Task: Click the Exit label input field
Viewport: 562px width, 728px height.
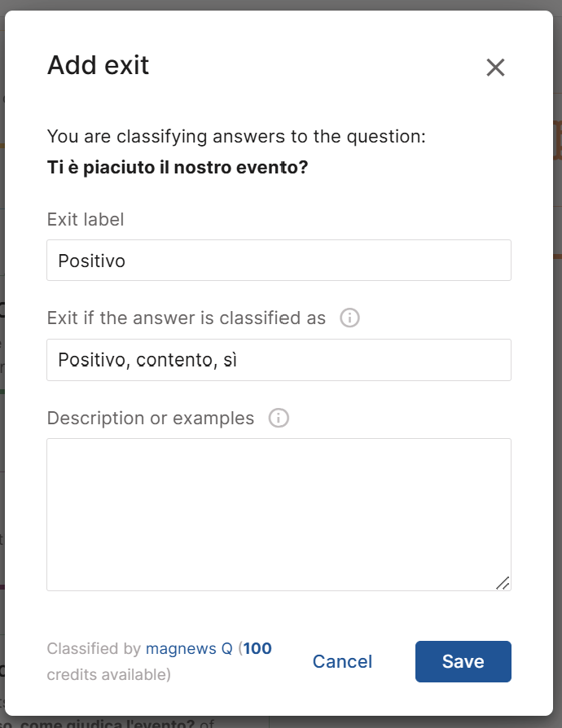Action: pos(279,260)
